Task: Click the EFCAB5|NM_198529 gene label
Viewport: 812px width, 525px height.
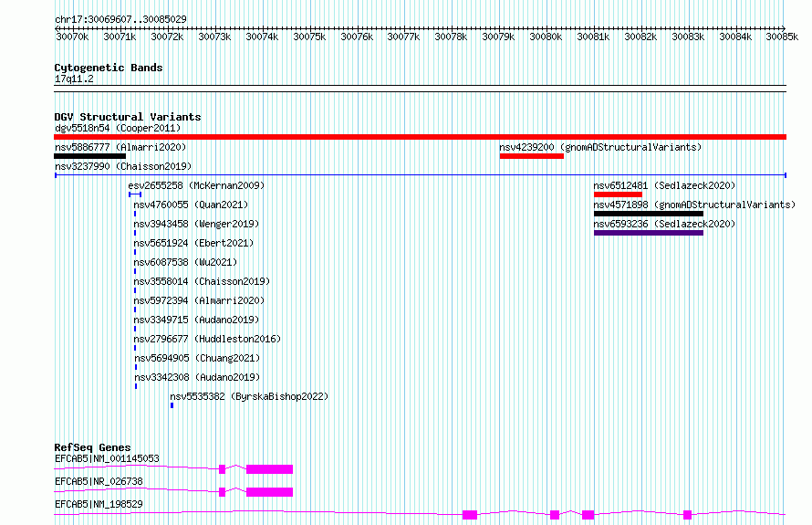Action: tap(99, 504)
